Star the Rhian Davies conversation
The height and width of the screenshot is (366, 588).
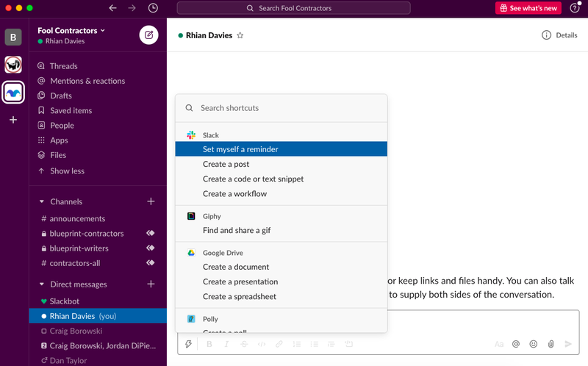coord(240,35)
